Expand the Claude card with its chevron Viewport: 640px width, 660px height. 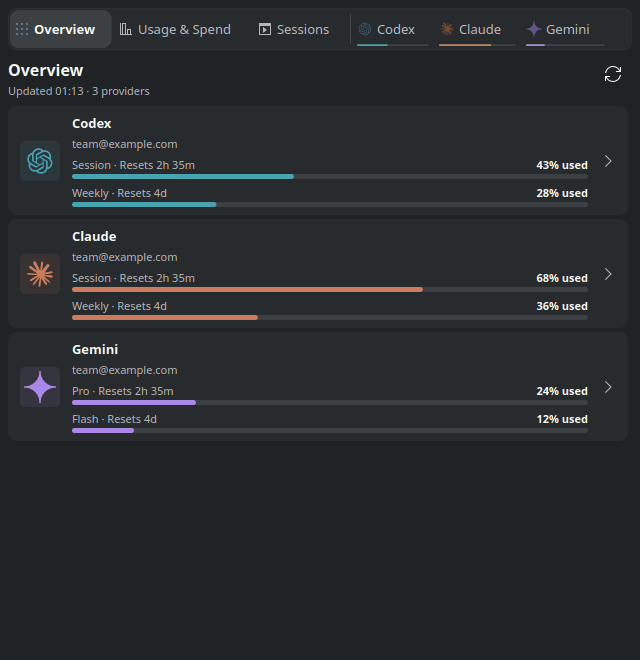pos(608,274)
